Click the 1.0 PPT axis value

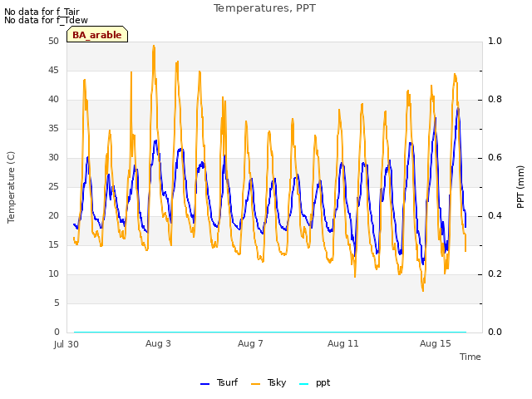pos(495,41)
